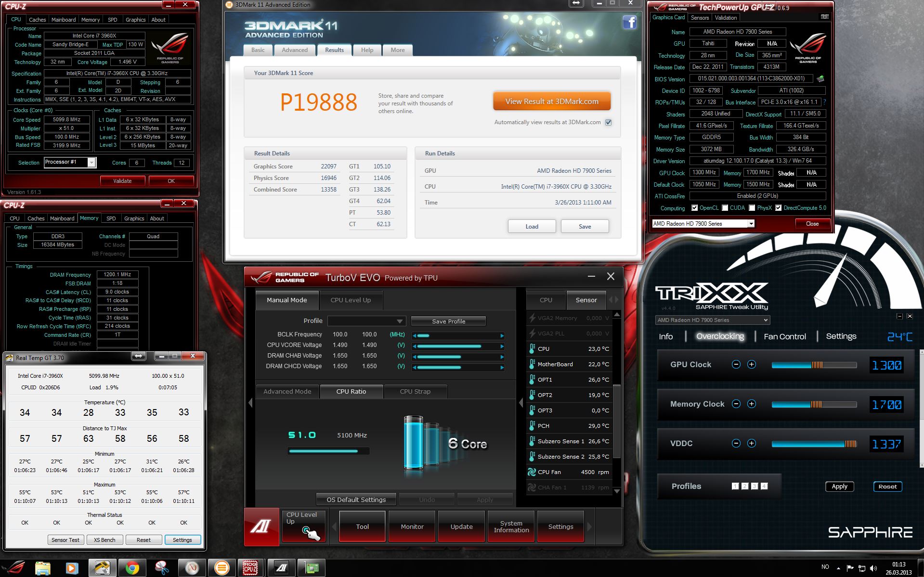Switch to the CPU Strap tab in TurboV
Image resolution: width=924 pixels, height=577 pixels.
click(415, 391)
